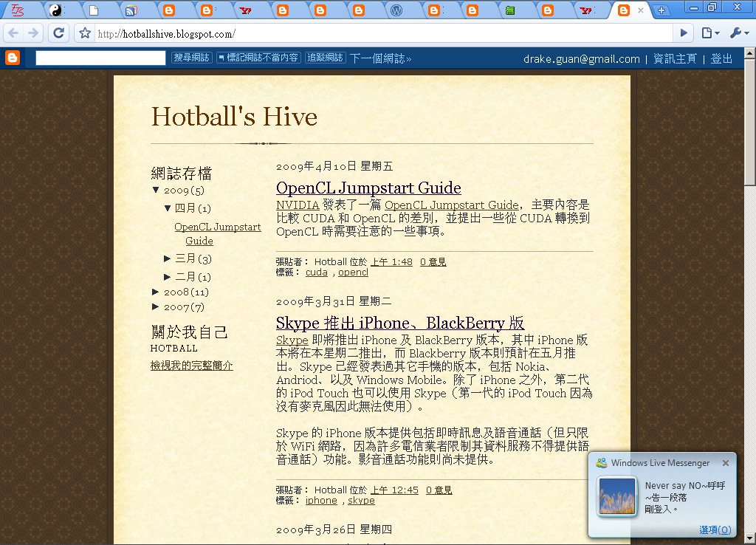Open Skype 推出 iPhone、BlackBerry 版 post title
This screenshot has height=545, width=756.
(400, 323)
